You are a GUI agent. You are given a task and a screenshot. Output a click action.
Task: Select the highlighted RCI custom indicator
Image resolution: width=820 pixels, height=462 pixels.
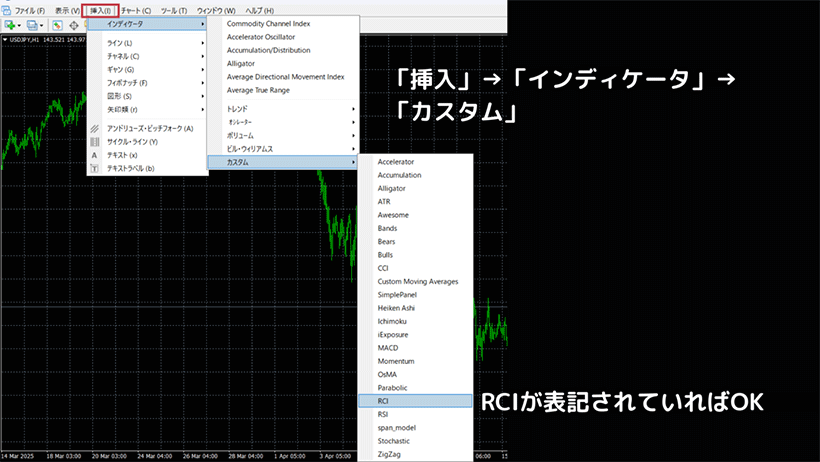pyautogui.click(x=415, y=401)
